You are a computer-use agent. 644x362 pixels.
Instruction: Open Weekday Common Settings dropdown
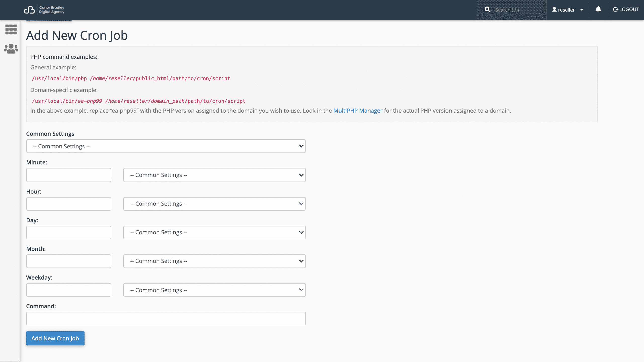(215, 290)
